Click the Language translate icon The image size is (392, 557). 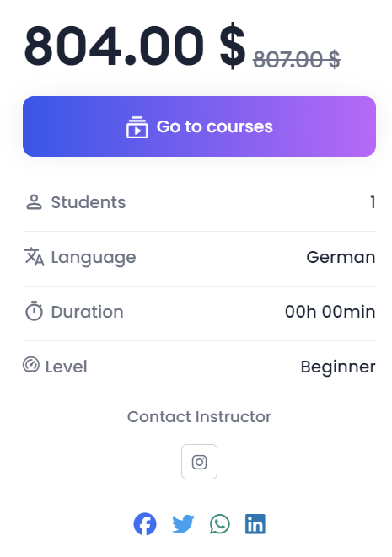click(34, 256)
